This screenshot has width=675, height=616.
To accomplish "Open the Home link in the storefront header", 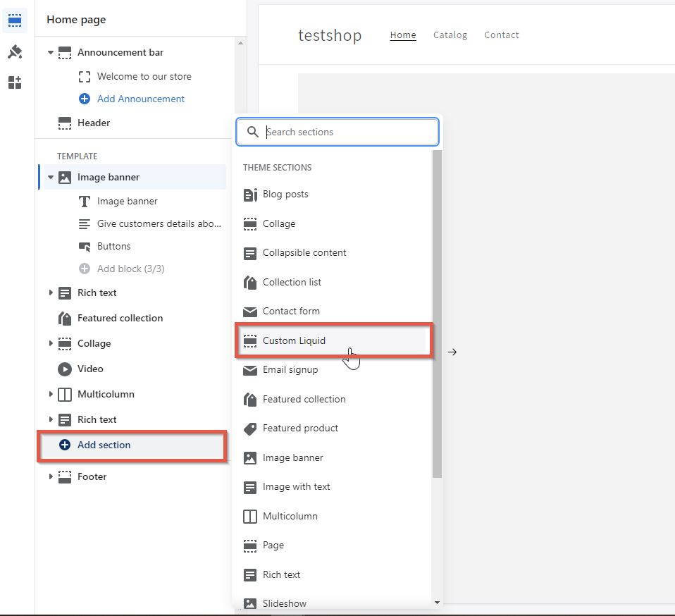I will pyautogui.click(x=402, y=34).
